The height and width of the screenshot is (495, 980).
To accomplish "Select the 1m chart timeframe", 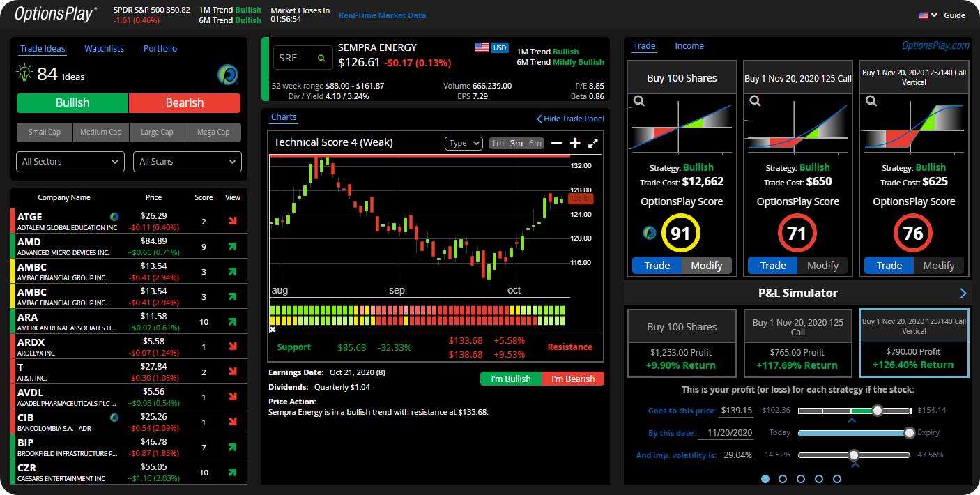I will 497,144.
